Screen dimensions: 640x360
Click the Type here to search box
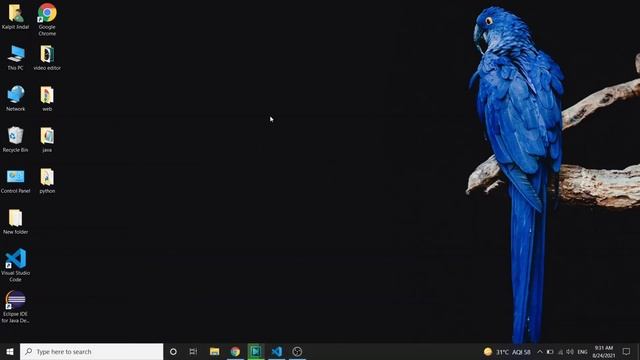(91, 351)
